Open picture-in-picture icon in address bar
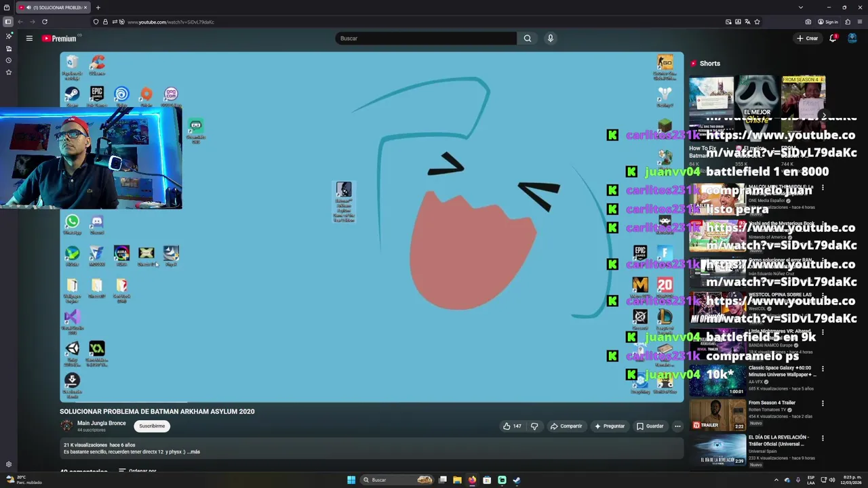The width and height of the screenshot is (868, 488). [x=728, y=22]
